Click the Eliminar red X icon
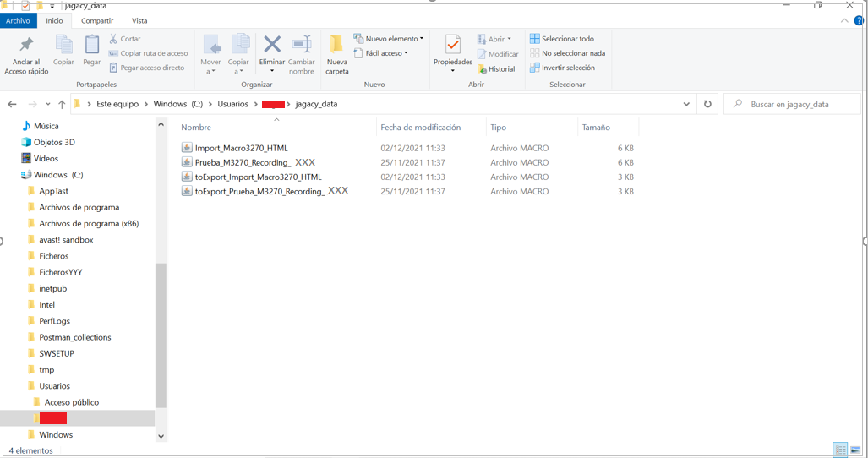 [271, 46]
